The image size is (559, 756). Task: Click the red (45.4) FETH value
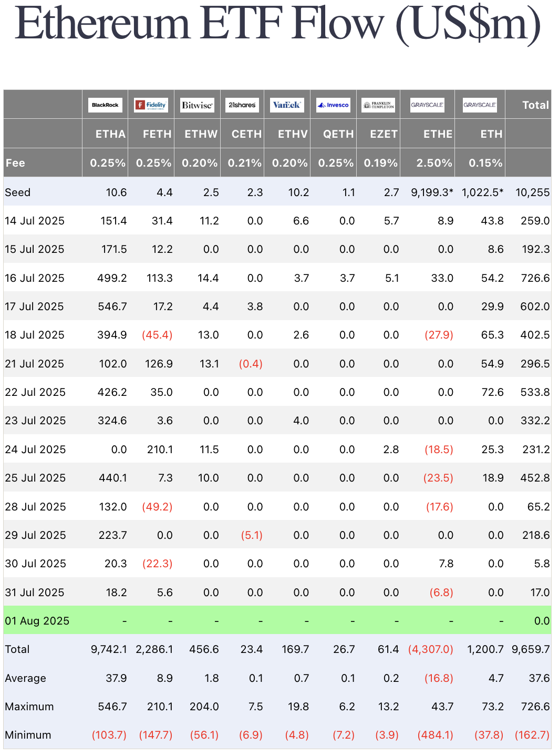157,335
